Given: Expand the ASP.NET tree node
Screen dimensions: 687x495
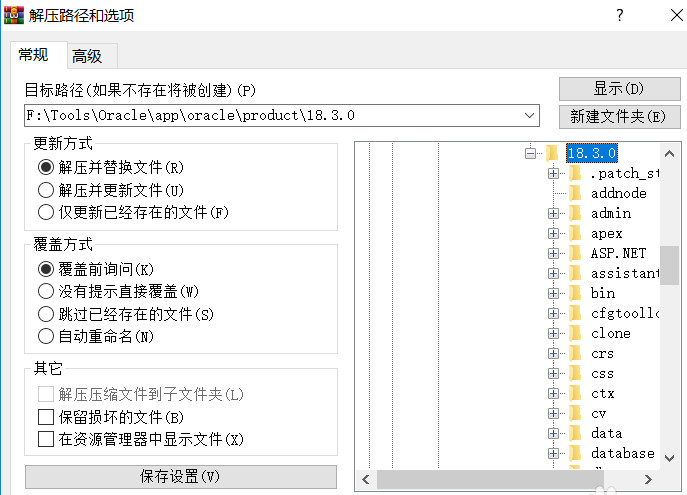Looking at the screenshot, I should (553, 253).
